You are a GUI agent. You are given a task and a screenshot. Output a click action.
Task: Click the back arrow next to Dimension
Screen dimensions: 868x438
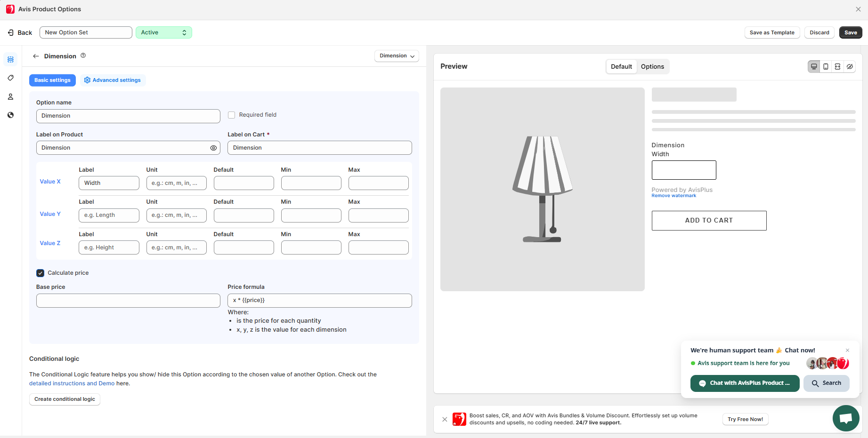36,56
